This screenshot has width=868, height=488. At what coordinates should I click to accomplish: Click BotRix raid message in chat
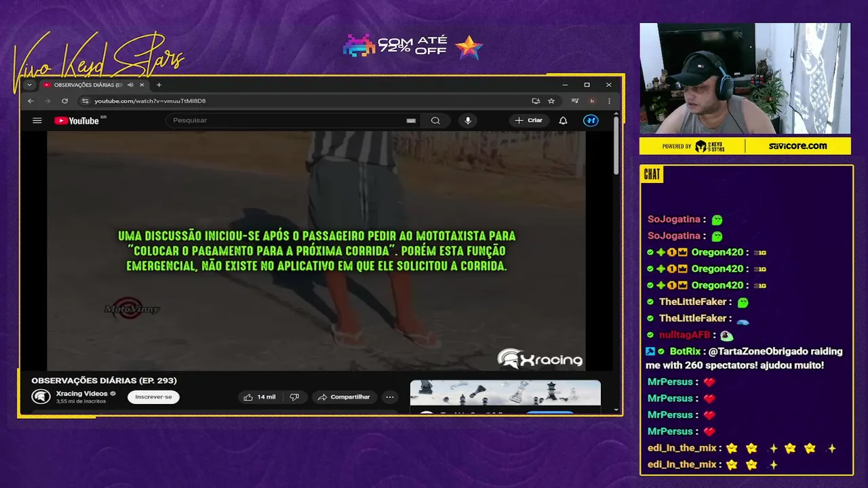745,359
